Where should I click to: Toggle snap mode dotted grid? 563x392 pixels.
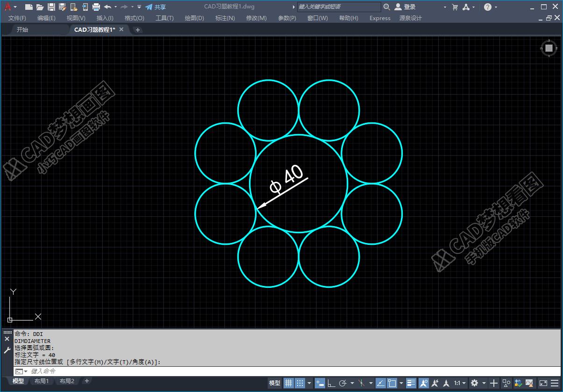[x=300, y=383]
